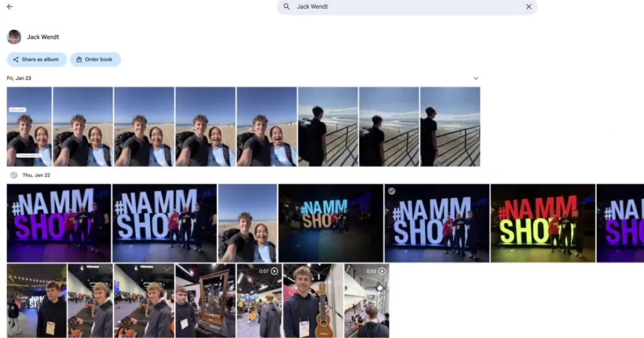Click the Order book button
Image resolution: width=644 pixels, height=338 pixels.
click(x=95, y=60)
